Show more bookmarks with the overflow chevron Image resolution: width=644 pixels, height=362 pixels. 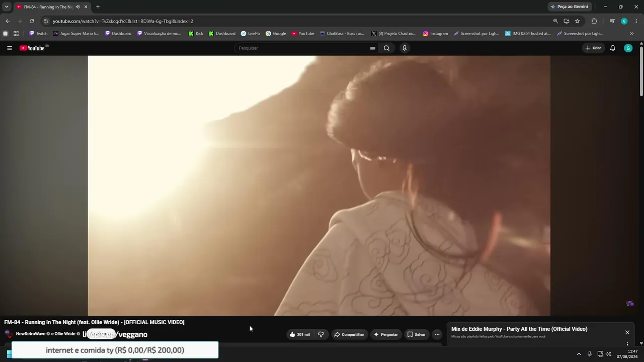click(x=632, y=34)
